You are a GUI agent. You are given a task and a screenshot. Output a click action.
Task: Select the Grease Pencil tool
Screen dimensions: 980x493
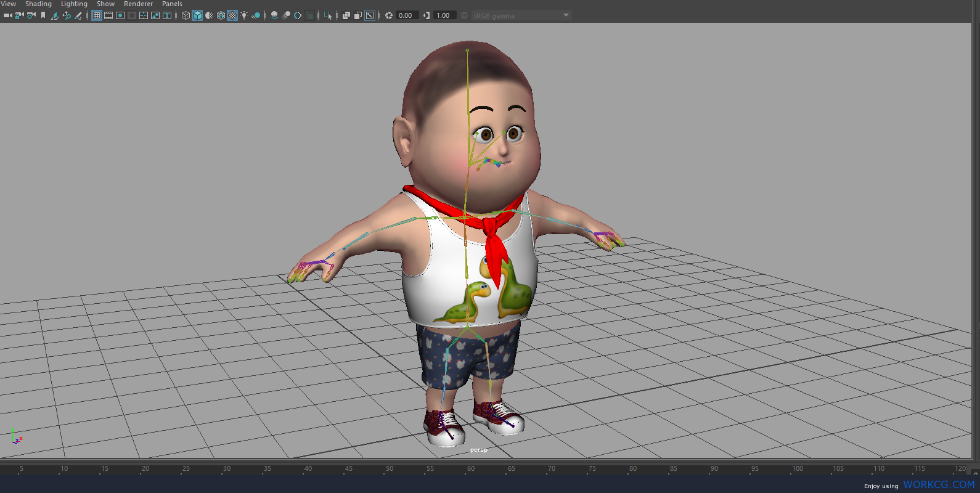(78, 15)
